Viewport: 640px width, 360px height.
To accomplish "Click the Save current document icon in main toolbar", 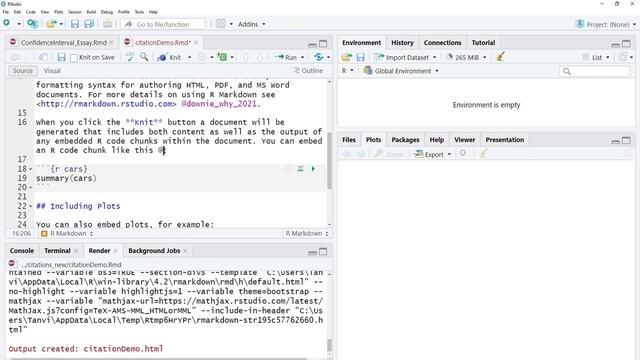I will (75, 24).
